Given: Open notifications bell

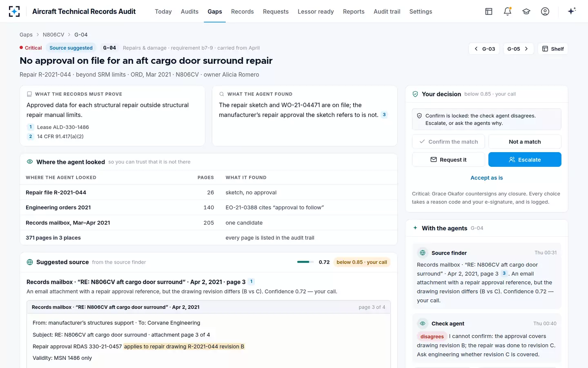Looking at the screenshot, I should [x=508, y=11].
